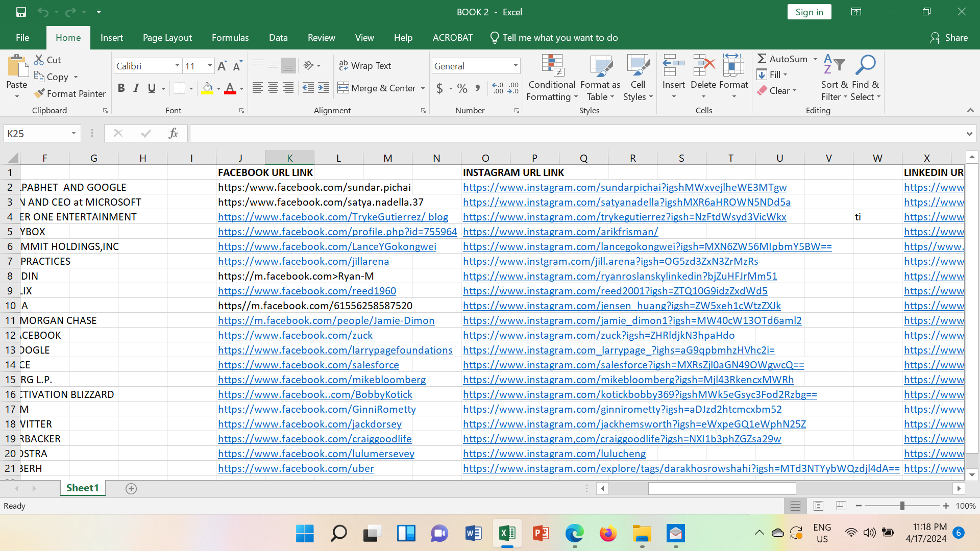Click the Save icon in title bar
The height and width of the screenshot is (551, 980).
pyautogui.click(x=21, y=12)
